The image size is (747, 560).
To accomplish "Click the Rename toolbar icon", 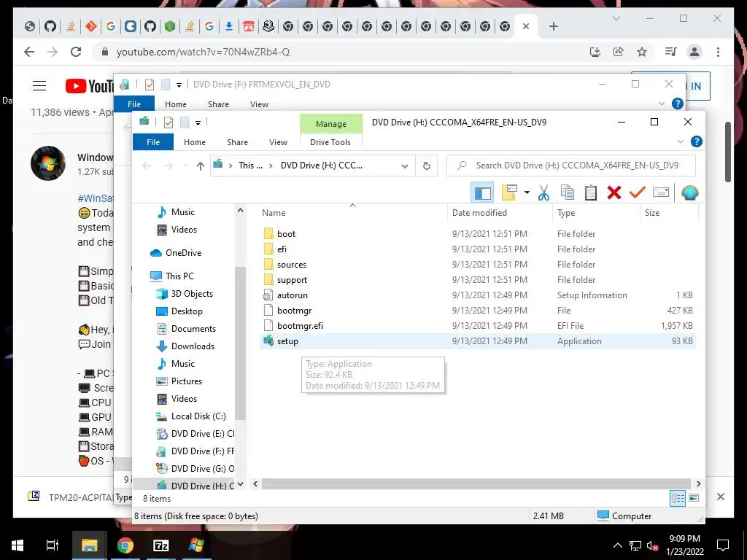I will (661, 192).
